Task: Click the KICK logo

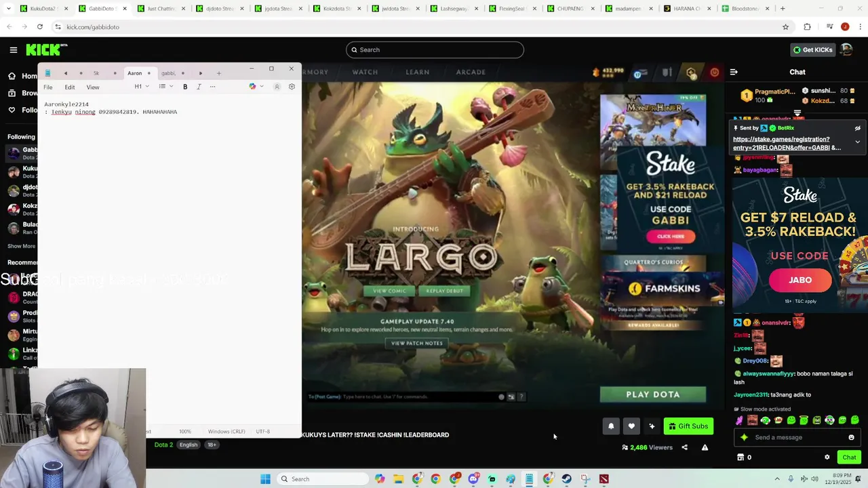Action: (x=46, y=49)
